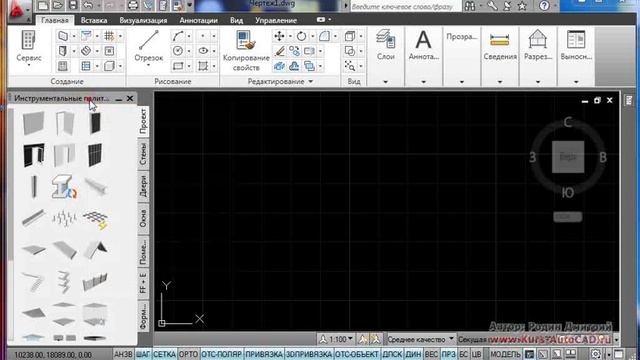The width and height of the screenshot is (640, 360).
Task: Open the Среднее качество detail level dropdown
Action: tap(420, 339)
